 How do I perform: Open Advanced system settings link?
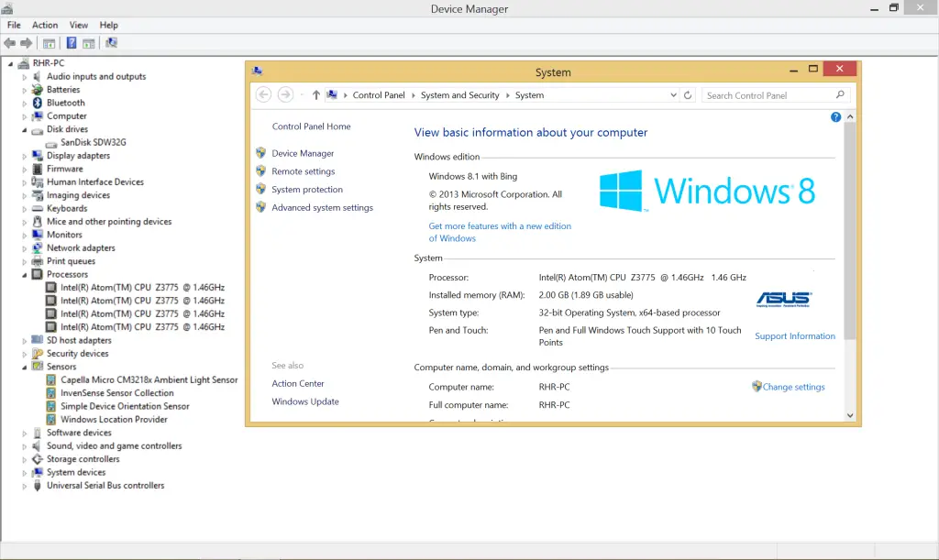coord(322,208)
